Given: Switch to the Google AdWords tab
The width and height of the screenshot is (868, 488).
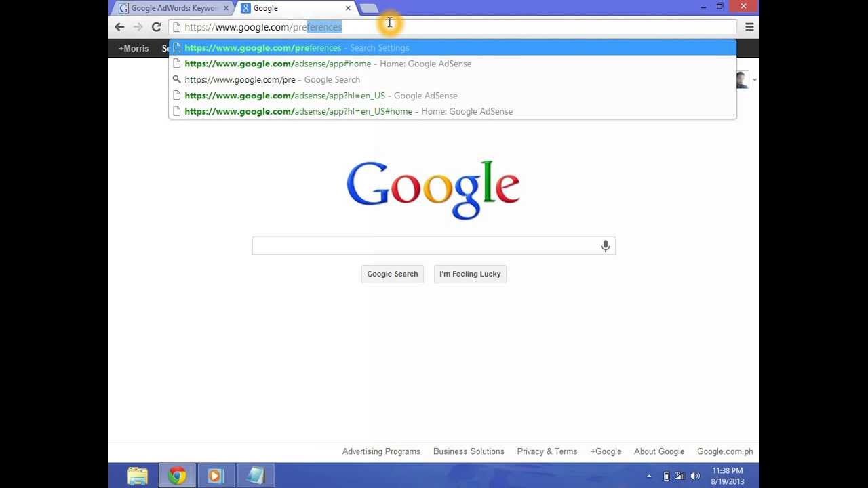Looking at the screenshot, I should coord(174,8).
